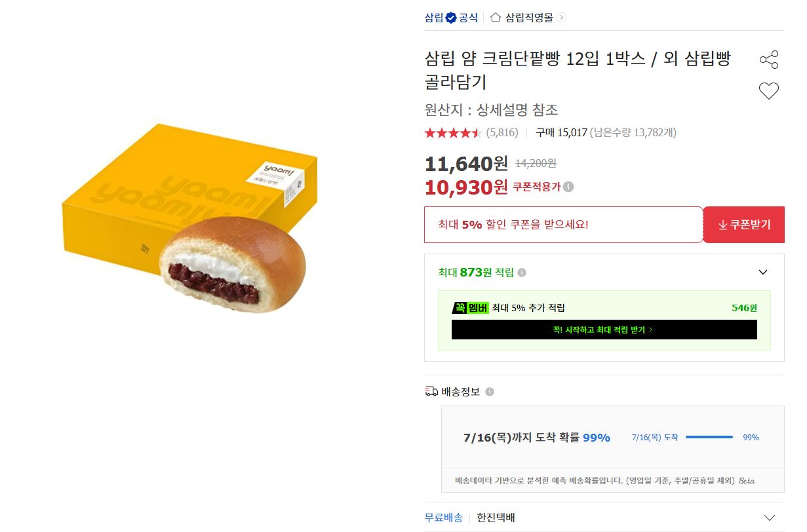
Task: Click info icon next to 배송정보
Action: (490, 392)
